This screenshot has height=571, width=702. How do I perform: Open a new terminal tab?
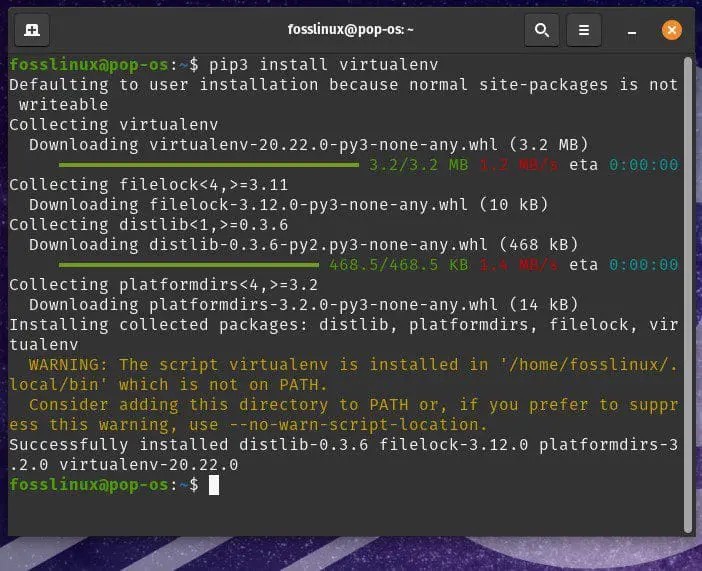31,30
